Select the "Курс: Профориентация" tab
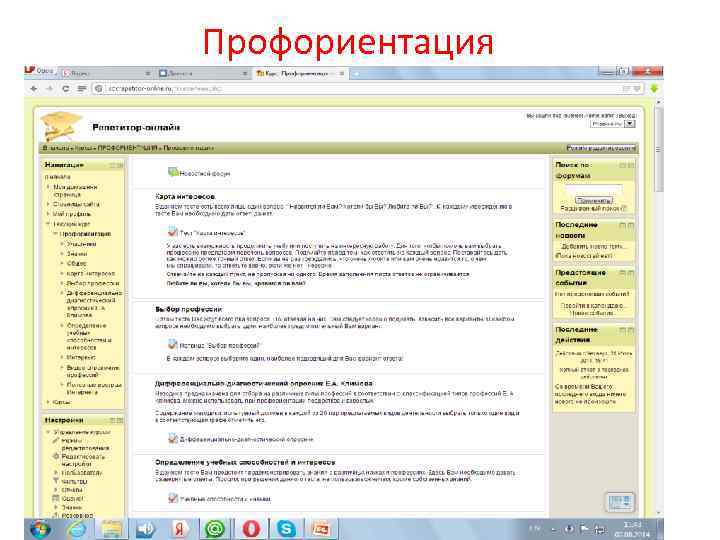This screenshot has height=540, width=720. tap(300, 73)
